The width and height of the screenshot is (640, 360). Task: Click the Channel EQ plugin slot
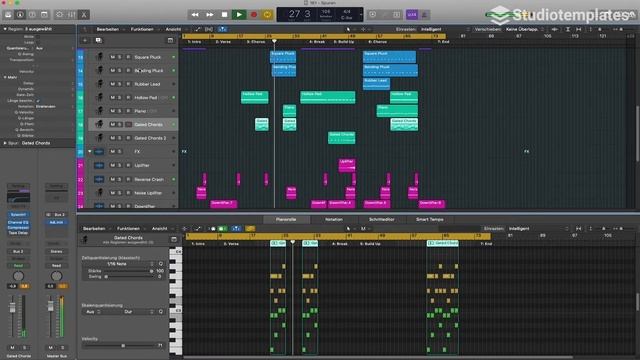point(18,222)
